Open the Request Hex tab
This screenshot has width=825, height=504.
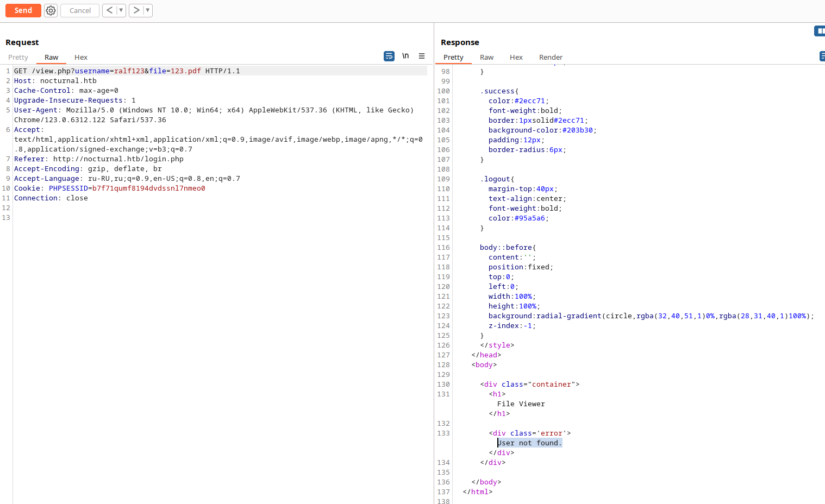[x=81, y=57]
